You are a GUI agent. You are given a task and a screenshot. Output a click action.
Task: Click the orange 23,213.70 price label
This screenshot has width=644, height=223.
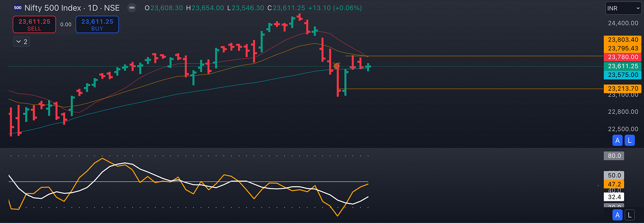click(622, 89)
